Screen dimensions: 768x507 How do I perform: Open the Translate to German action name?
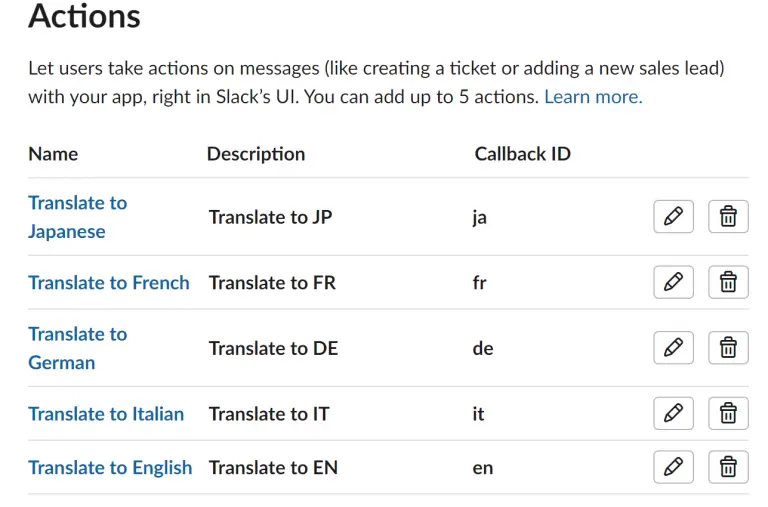tap(77, 348)
